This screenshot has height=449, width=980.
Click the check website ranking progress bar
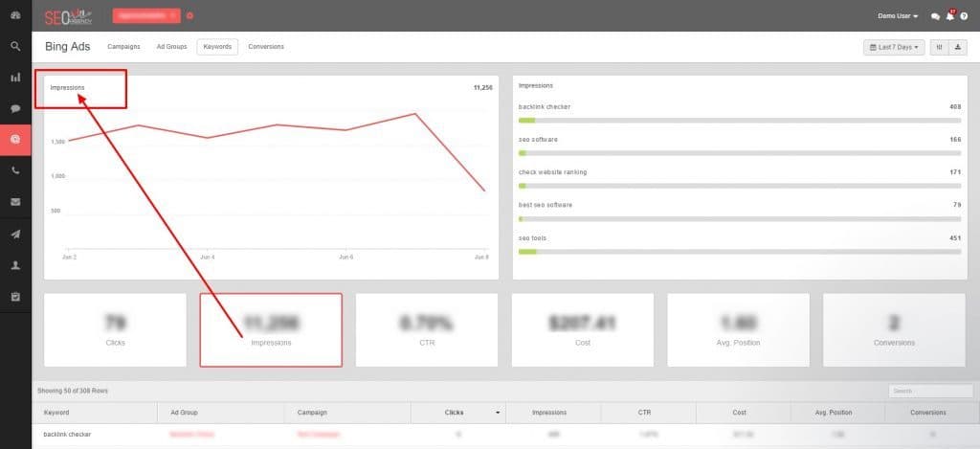(740, 186)
